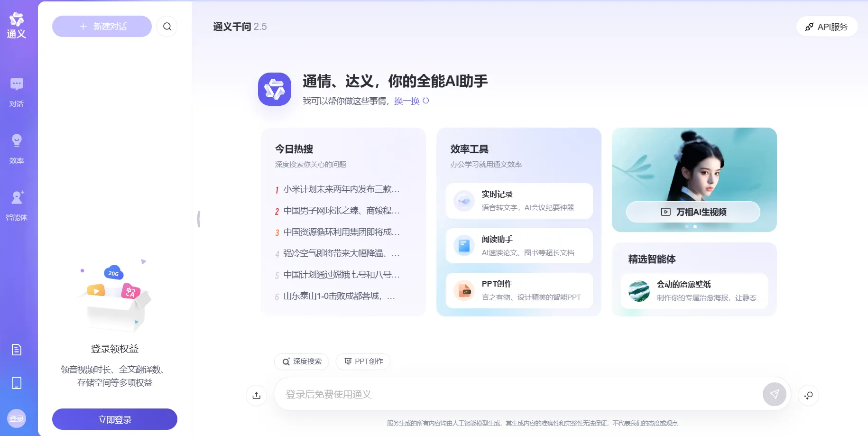Image resolution: width=868 pixels, height=436 pixels.
Task: Open the 智能体 agents section in the sidebar
Action: [17, 206]
